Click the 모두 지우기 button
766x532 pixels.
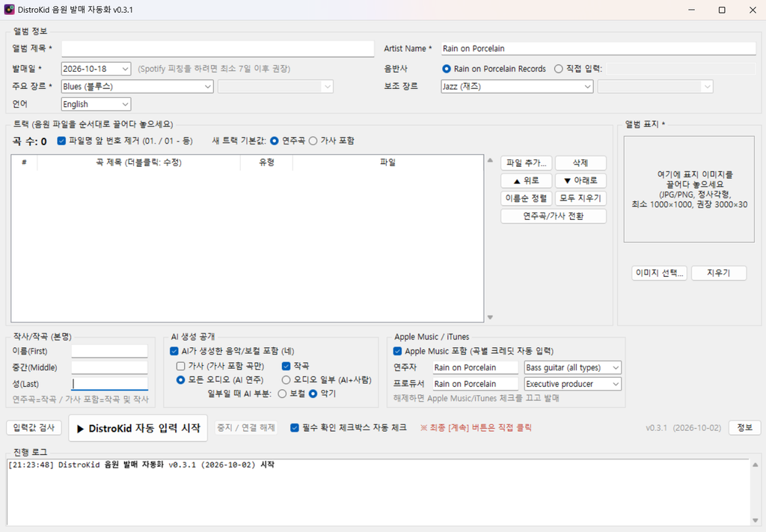(580, 198)
